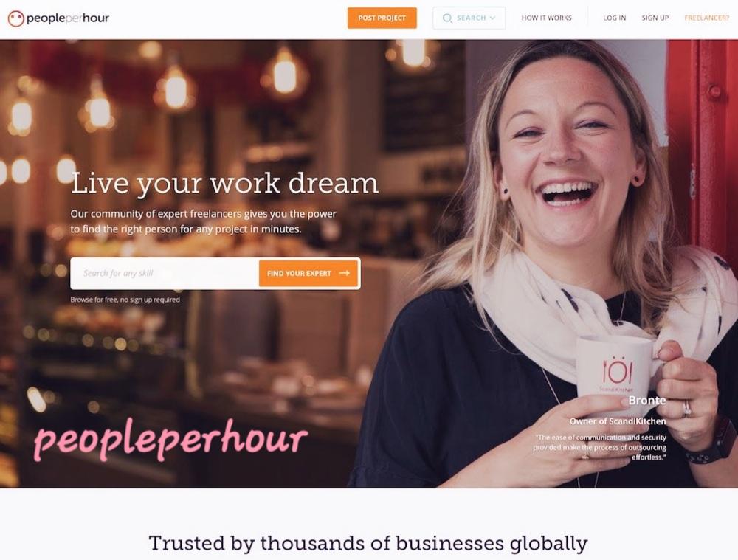The image size is (738, 560).
Task: Click the testimonial quote about outsourcing
Action: 599,447
